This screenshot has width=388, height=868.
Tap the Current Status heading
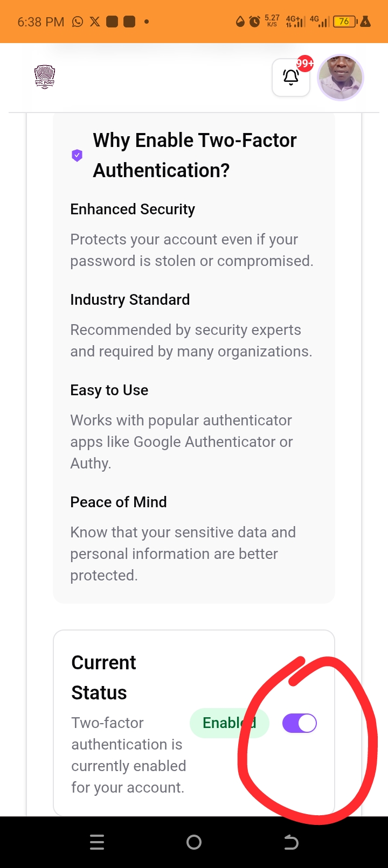(103, 677)
